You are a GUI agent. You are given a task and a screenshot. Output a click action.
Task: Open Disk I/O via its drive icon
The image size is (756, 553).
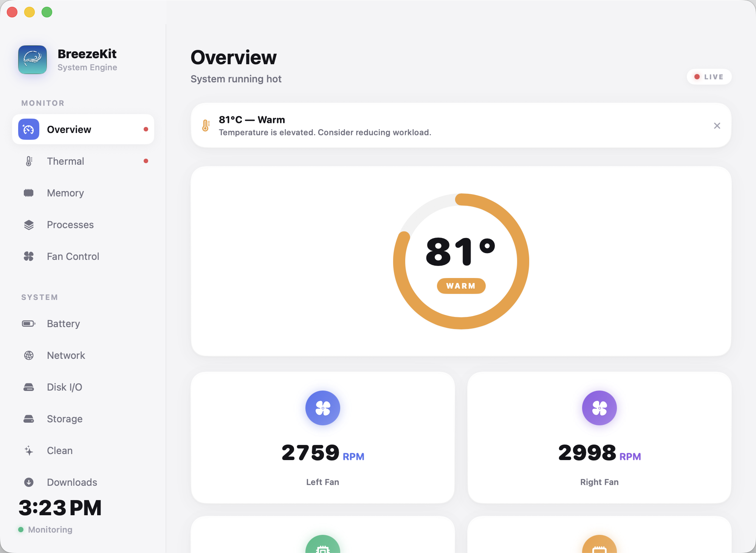tap(29, 387)
